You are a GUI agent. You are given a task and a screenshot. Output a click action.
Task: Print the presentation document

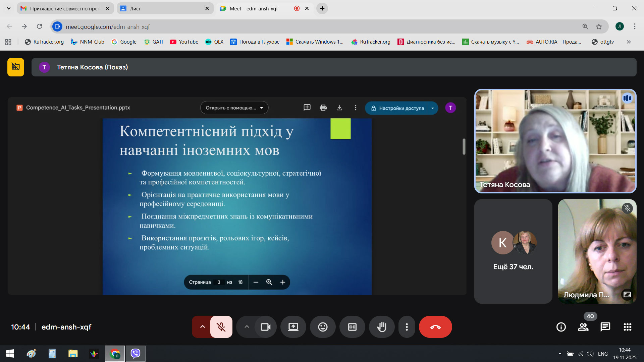pyautogui.click(x=323, y=108)
